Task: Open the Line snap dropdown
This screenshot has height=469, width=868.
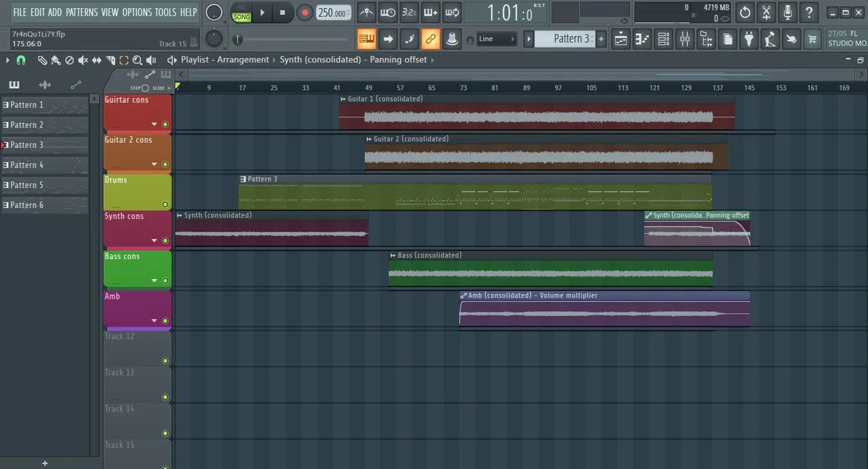Action: coord(496,39)
